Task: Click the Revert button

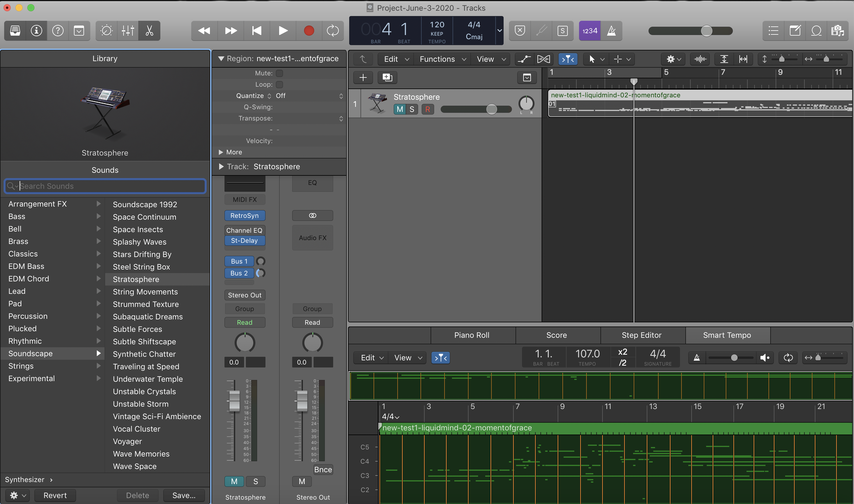Action: [x=55, y=495]
